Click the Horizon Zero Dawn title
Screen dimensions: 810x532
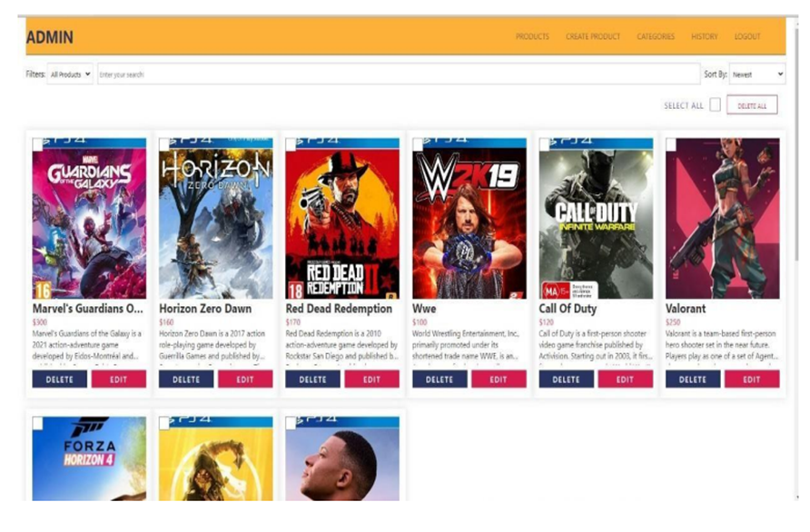pyautogui.click(x=205, y=309)
